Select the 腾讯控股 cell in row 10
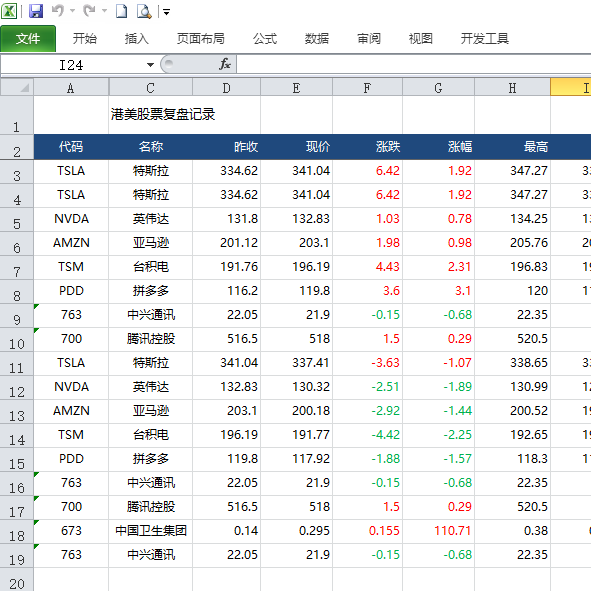 pos(150,339)
